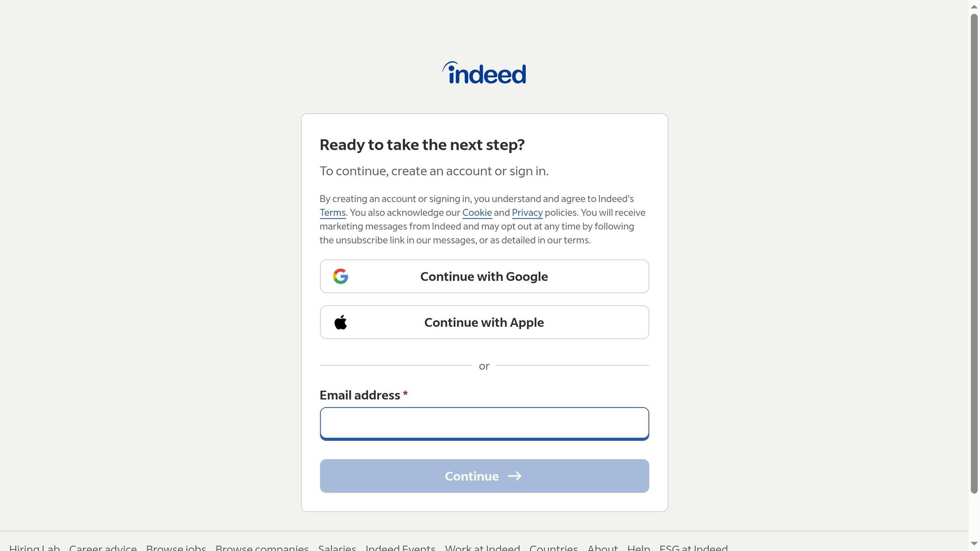Click the arrow icon on Continue button
Screen dimensions: 980x551
[514, 476]
